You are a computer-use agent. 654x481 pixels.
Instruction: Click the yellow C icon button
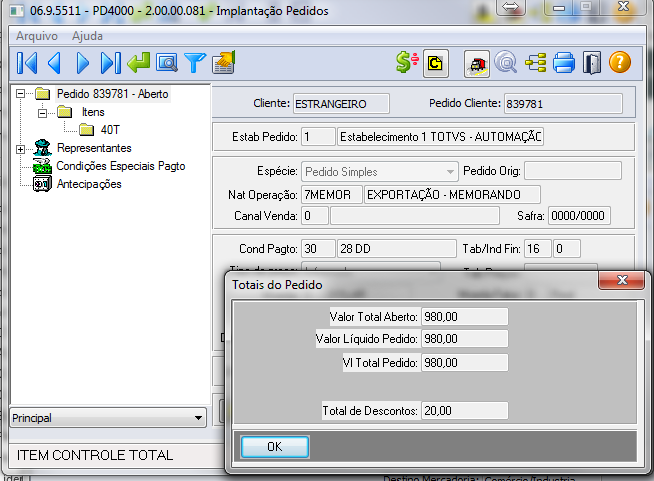pyautogui.click(x=435, y=63)
